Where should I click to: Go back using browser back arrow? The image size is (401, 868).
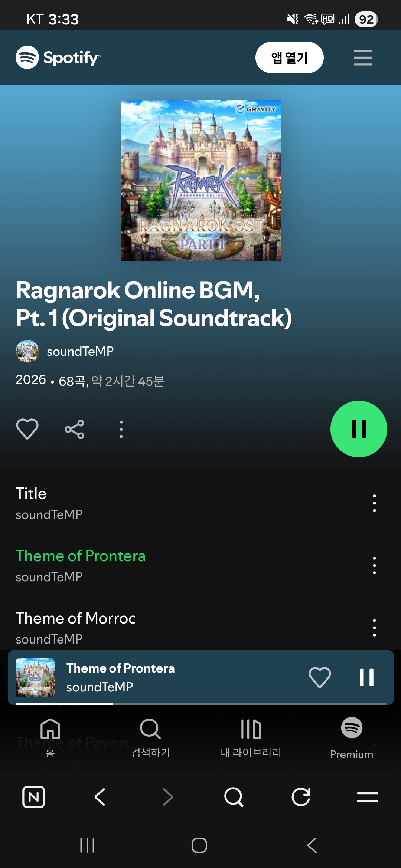tap(100, 797)
